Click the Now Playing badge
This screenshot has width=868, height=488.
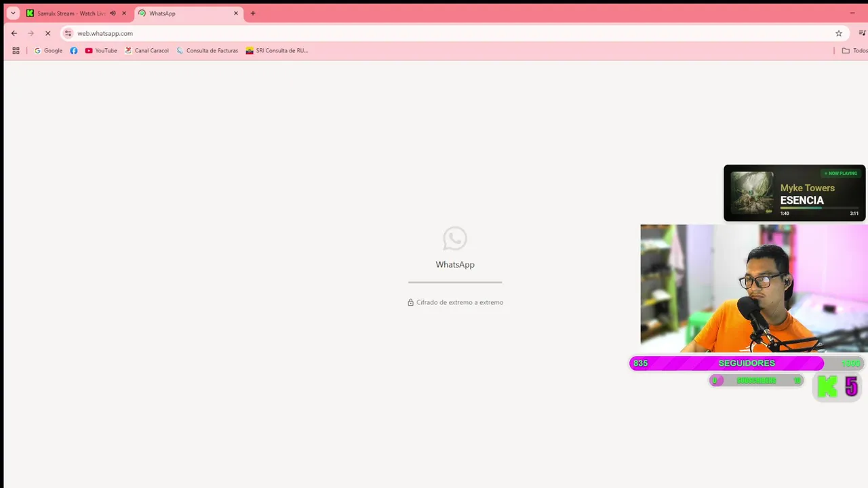tap(840, 174)
